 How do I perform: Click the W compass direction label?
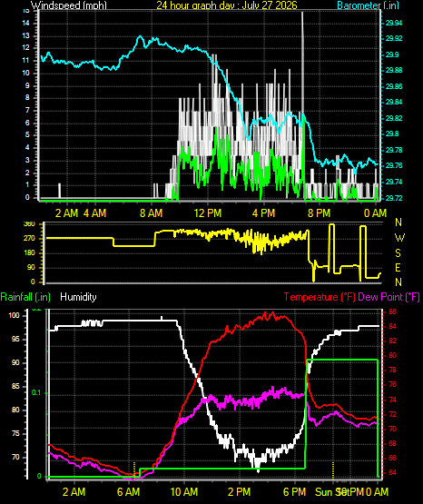click(399, 238)
